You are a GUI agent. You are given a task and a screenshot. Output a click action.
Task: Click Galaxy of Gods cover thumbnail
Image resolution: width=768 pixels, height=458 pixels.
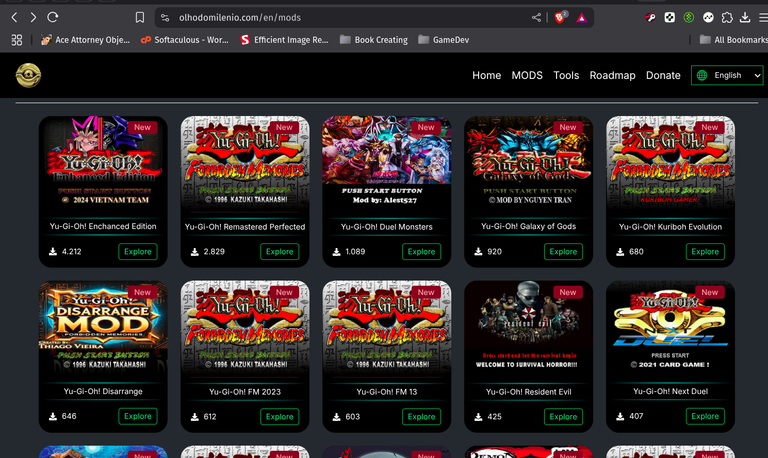click(528, 163)
